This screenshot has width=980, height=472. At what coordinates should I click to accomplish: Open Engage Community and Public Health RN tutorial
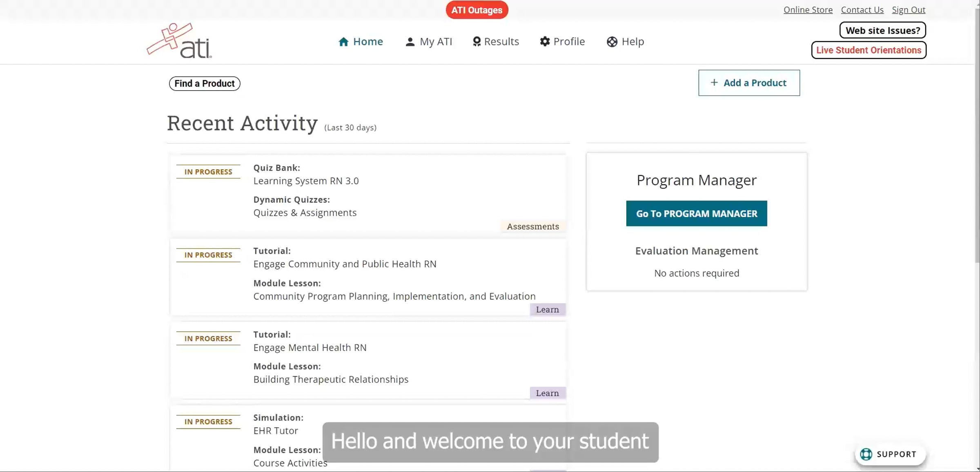(345, 264)
